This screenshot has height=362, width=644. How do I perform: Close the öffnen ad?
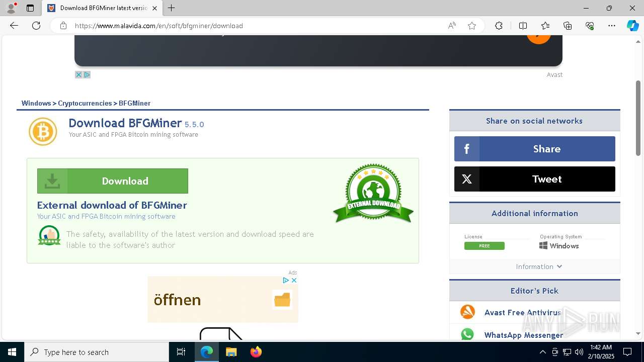tap(294, 280)
